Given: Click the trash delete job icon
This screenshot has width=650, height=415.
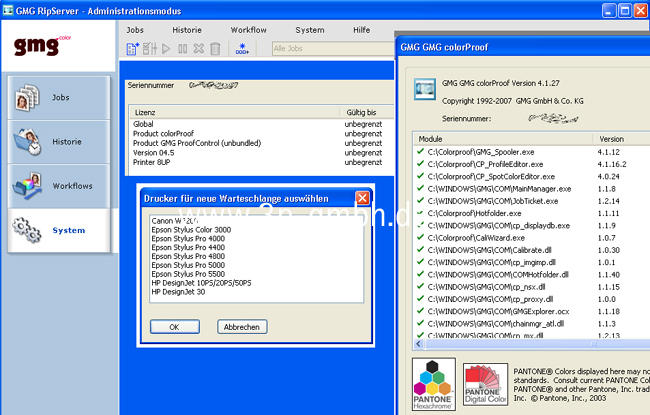Looking at the screenshot, I should pyautogui.click(x=215, y=48).
